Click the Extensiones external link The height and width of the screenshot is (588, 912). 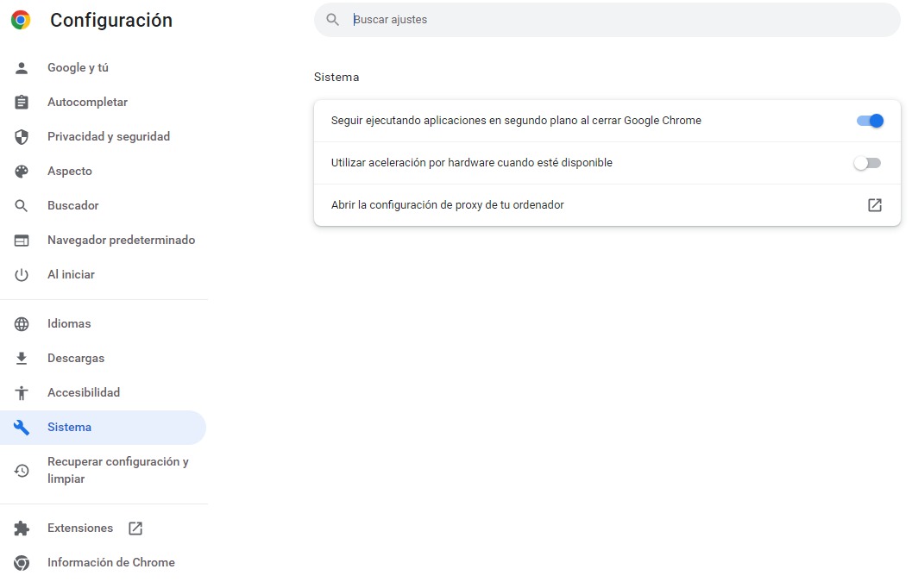coord(135,529)
